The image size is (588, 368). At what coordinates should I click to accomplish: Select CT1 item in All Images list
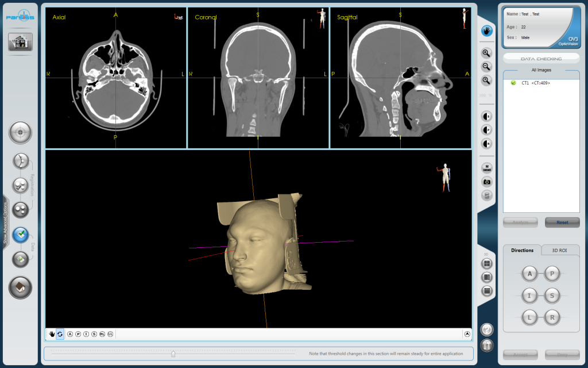pos(536,83)
